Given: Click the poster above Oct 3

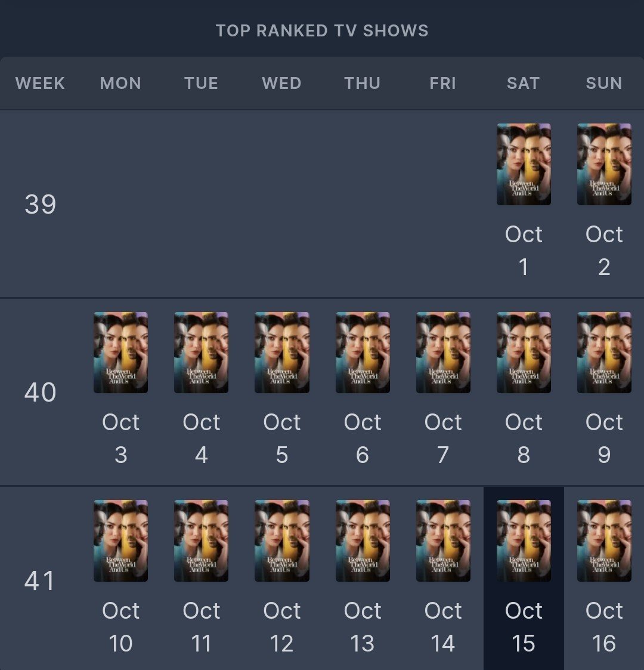Looking at the screenshot, I should click(120, 352).
